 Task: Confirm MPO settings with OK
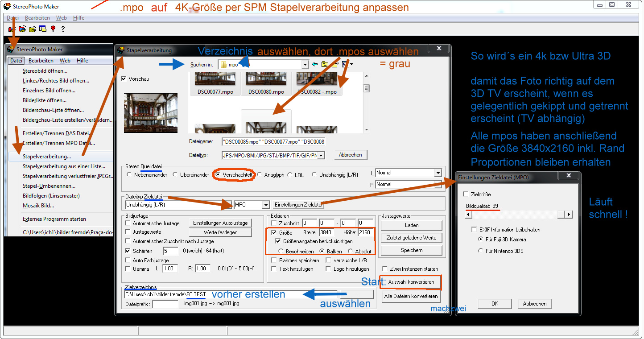click(x=495, y=304)
